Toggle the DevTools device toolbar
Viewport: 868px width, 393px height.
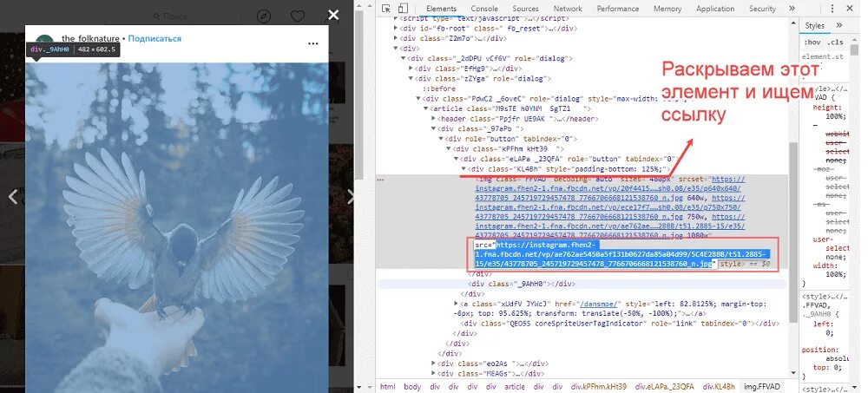[x=403, y=9]
